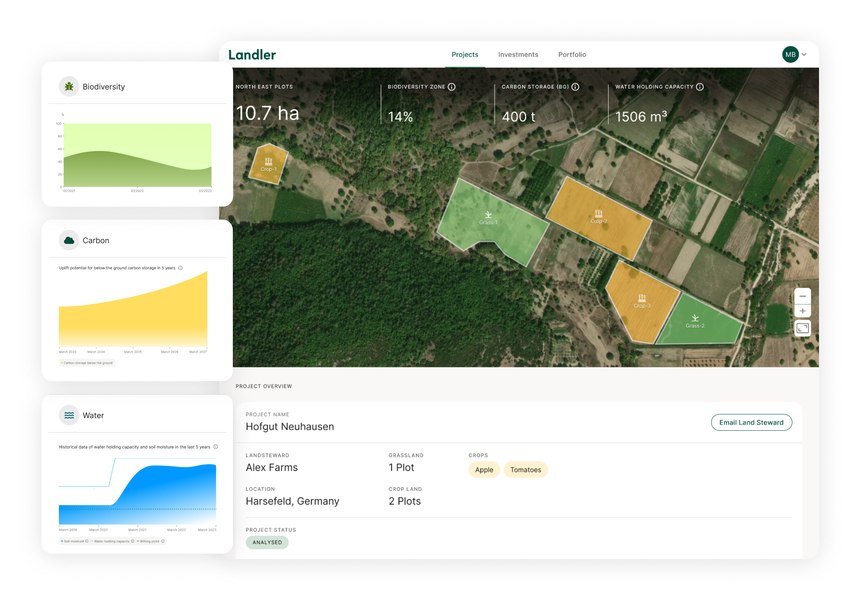Image resolution: width=861 pixels, height=616 pixels.
Task: Zoom in on the map
Action: [x=803, y=311]
